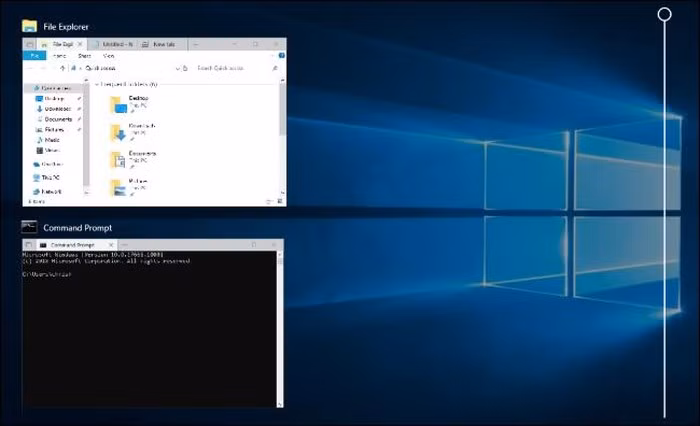The height and width of the screenshot is (426, 700).
Task: Click the Up arrow in Explorer navigation bar
Action: tap(63, 68)
